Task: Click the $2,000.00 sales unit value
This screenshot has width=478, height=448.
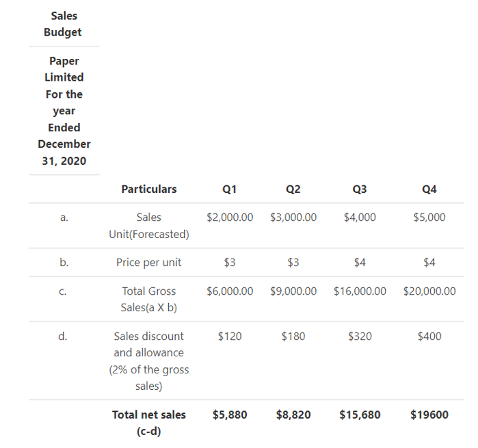Action: tap(230, 218)
